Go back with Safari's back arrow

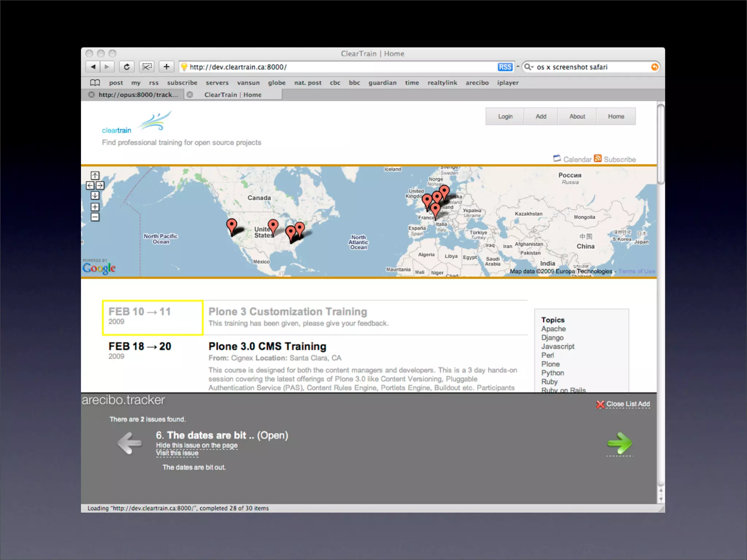click(x=93, y=67)
